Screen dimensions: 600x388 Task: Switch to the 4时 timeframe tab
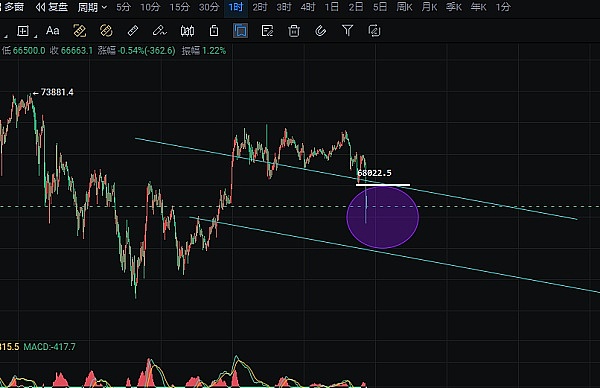pyautogui.click(x=308, y=7)
